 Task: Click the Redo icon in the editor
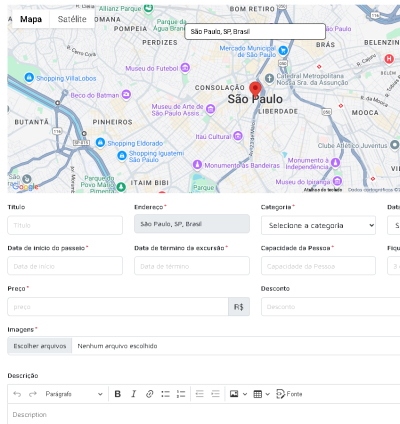(33, 394)
